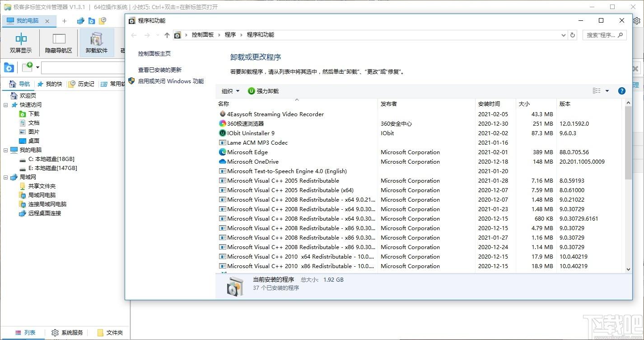The image size is (644, 340).
Task: Switch to the 导航 tab
Action: (x=20, y=84)
